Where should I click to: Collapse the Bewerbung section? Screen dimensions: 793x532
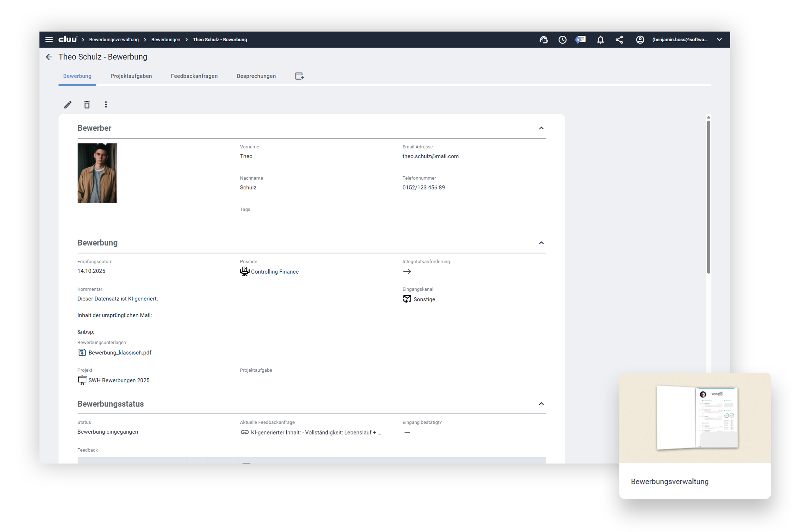(541, 243)
